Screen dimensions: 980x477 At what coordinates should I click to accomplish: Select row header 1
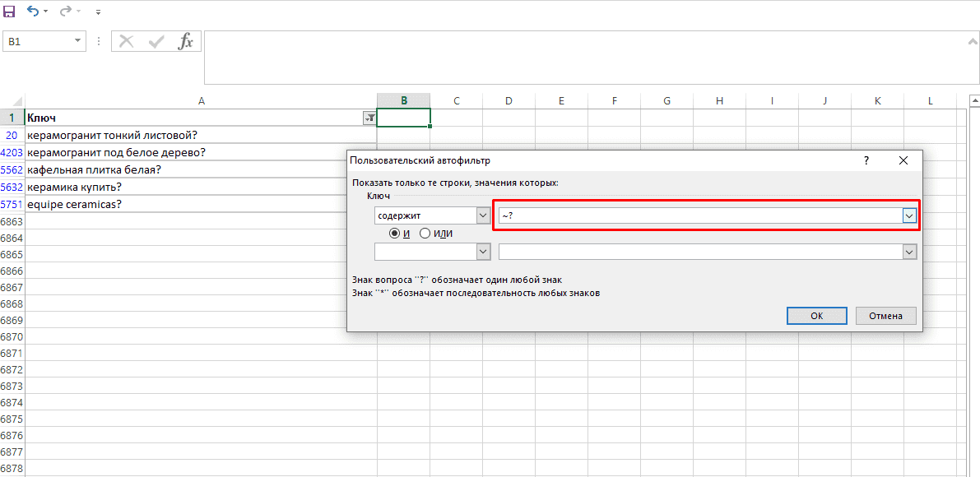(12, 118)
